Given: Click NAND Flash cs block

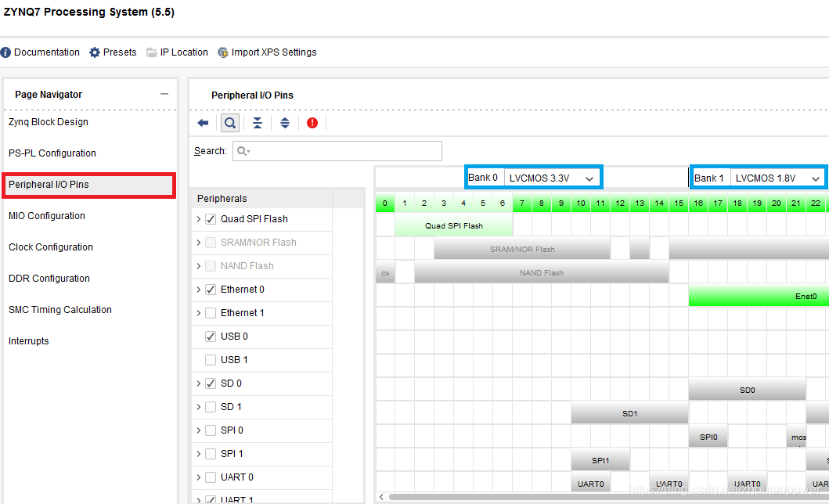Looking at the screenshot, I should [x=385, y=272].
